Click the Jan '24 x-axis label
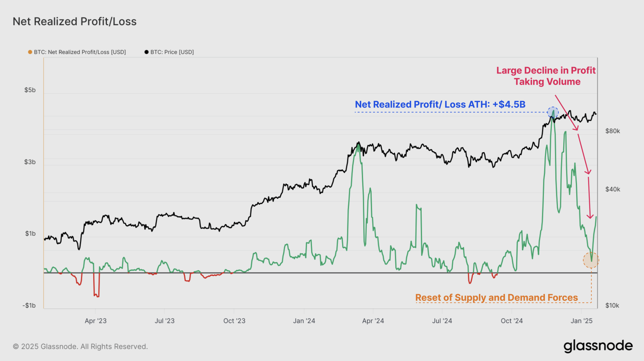 click(x=304, y=321)
